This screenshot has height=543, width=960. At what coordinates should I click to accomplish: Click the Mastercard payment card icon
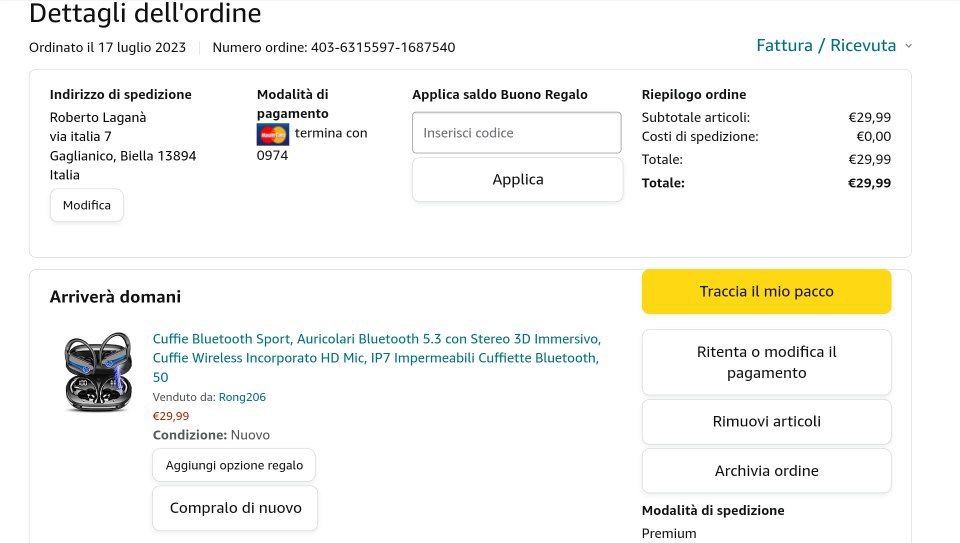(272, 134)
